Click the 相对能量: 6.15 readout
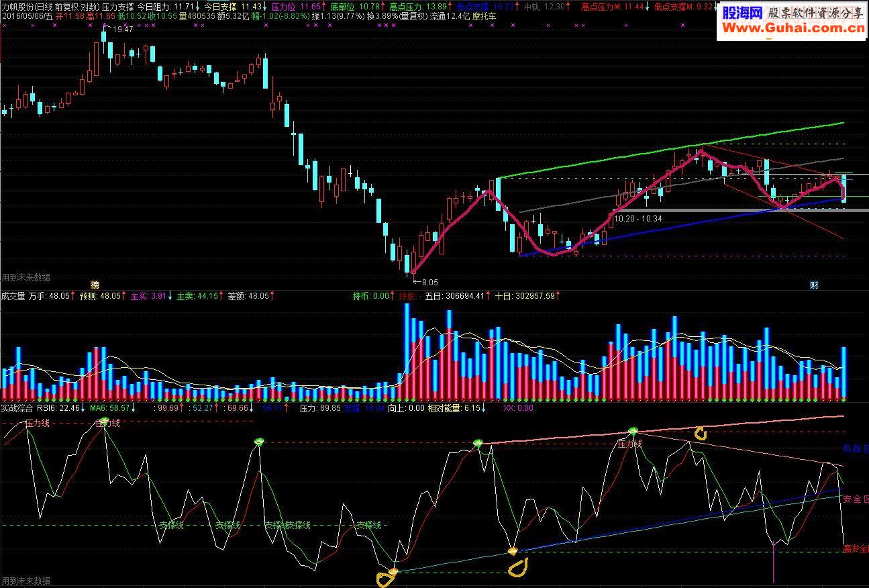 click(454, 407)
